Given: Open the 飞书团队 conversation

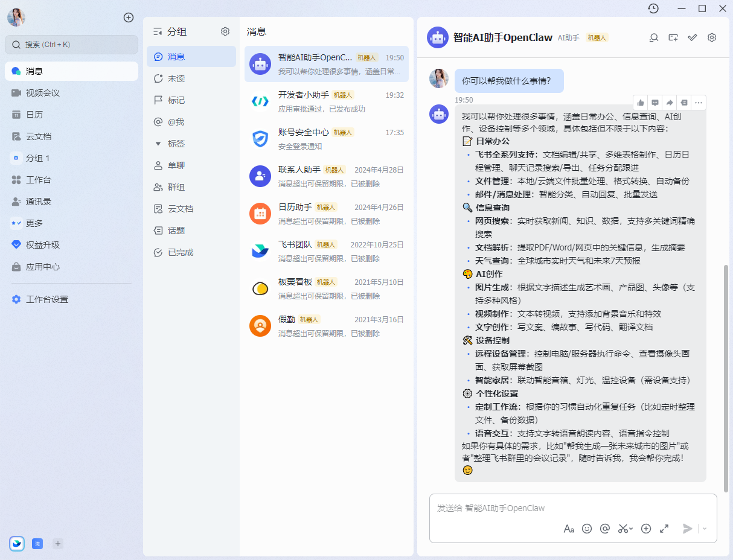Looking at the screenshot, I should 327,251.
